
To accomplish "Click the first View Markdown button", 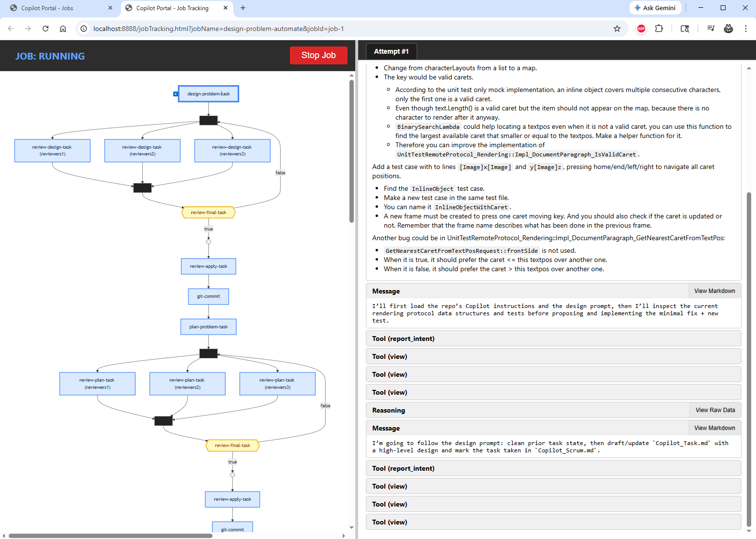I will pyautogui.click(x=714, y=291).
